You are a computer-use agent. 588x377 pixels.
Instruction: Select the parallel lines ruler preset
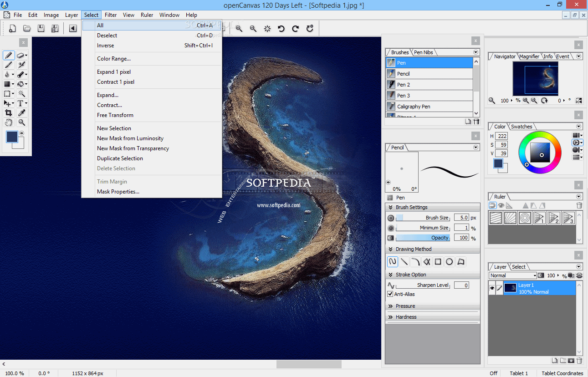tap(496, 218)
